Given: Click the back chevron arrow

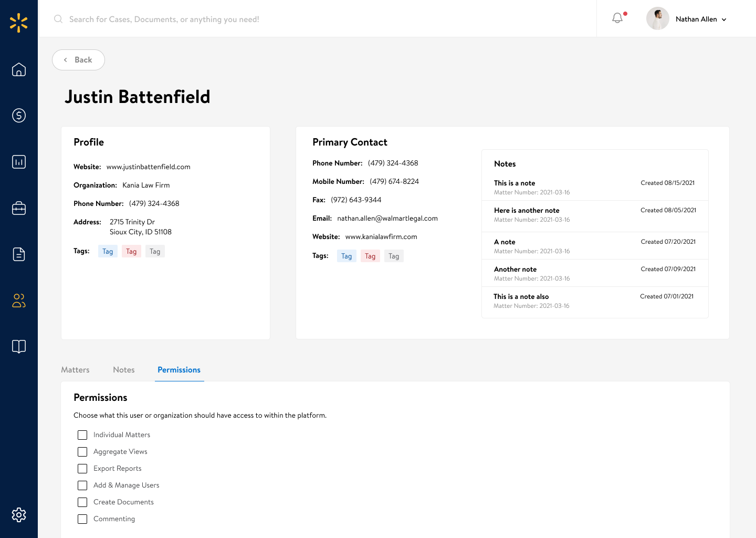Looking at the screenshot, I should point(65,60).
